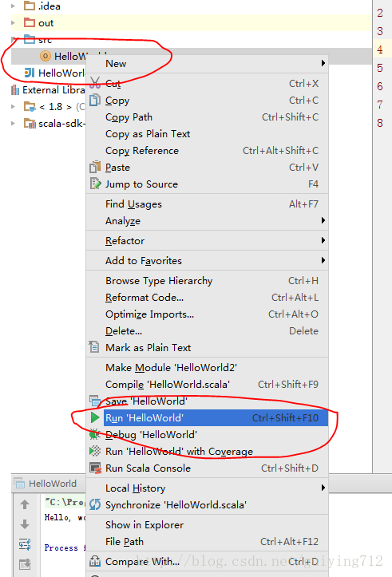This screenshot has width=392, height=577.
Task: Click the Run Scala Console icon
Action: [x=95, y=468]
